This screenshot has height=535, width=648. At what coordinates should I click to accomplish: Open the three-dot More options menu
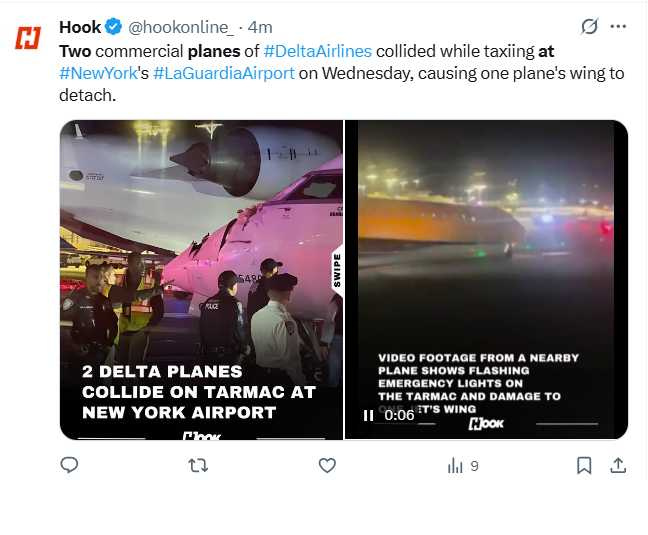(619, 26)
